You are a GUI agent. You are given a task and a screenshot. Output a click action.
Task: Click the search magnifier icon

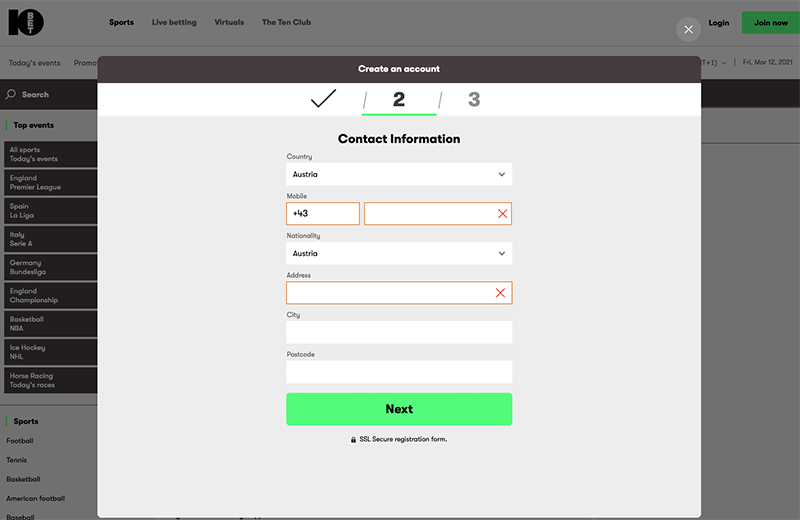point(11,95)
